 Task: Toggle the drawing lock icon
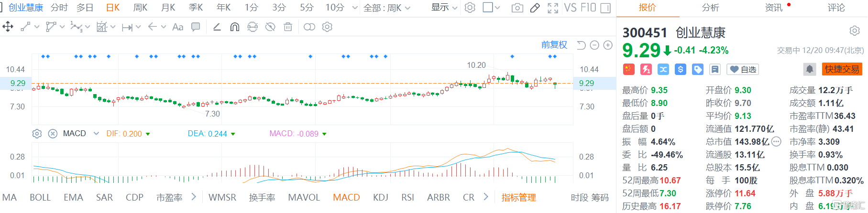253,27
